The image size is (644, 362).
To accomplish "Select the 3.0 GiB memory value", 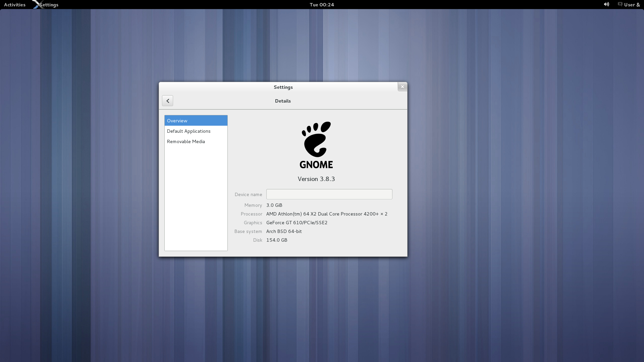I will (274, 205).
